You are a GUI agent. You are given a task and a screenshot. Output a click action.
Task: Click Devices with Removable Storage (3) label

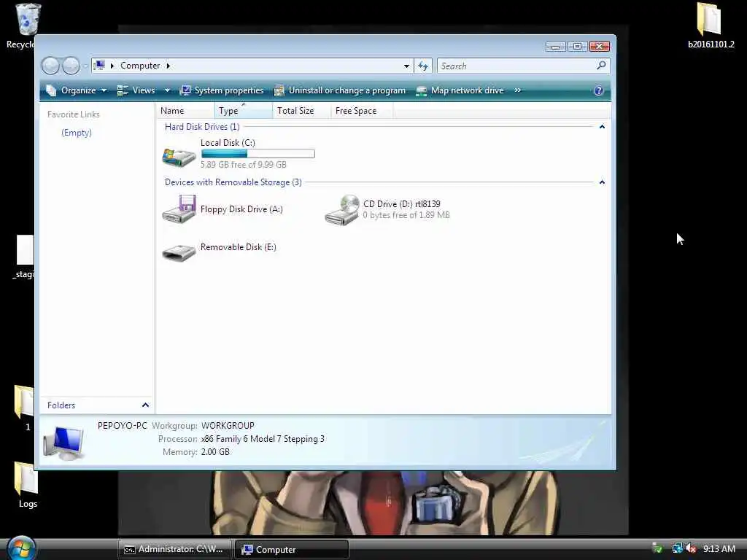[233, 182]
